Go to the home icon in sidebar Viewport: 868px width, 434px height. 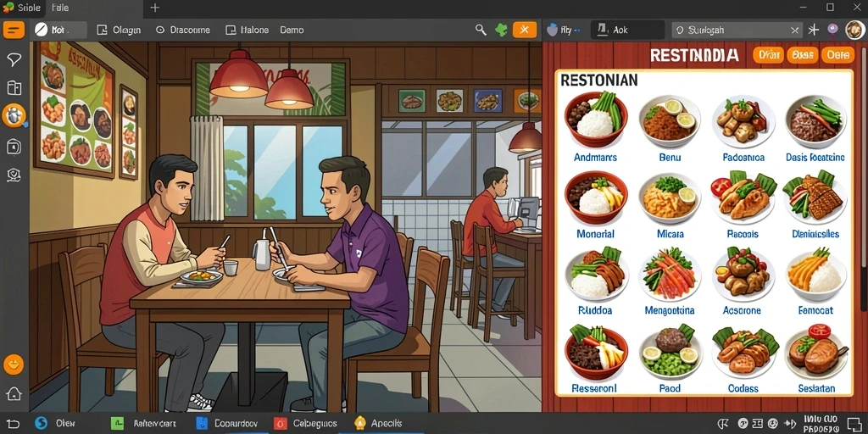14,393
